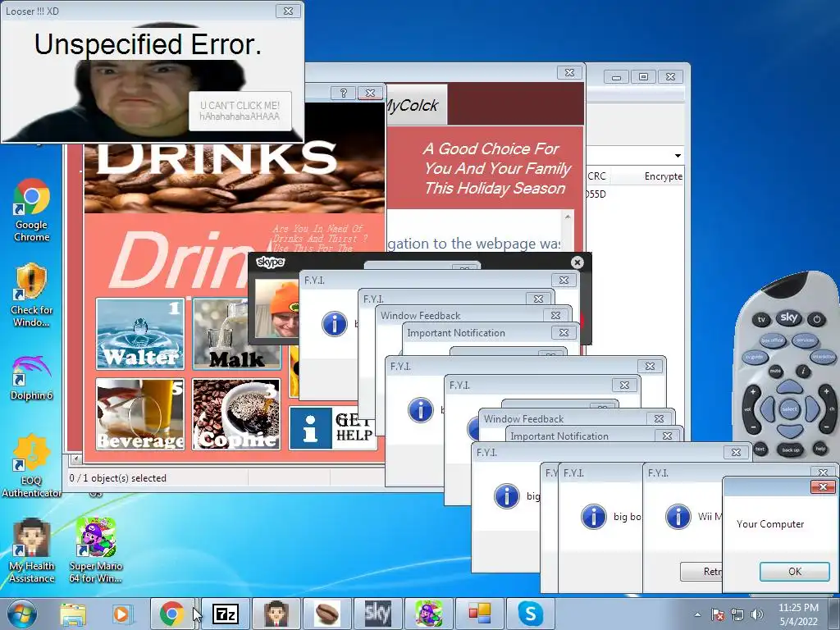Open the Check for Windows shield shortcut
Image resolution: width=840 pixels, height=630 pixels.
32,294
